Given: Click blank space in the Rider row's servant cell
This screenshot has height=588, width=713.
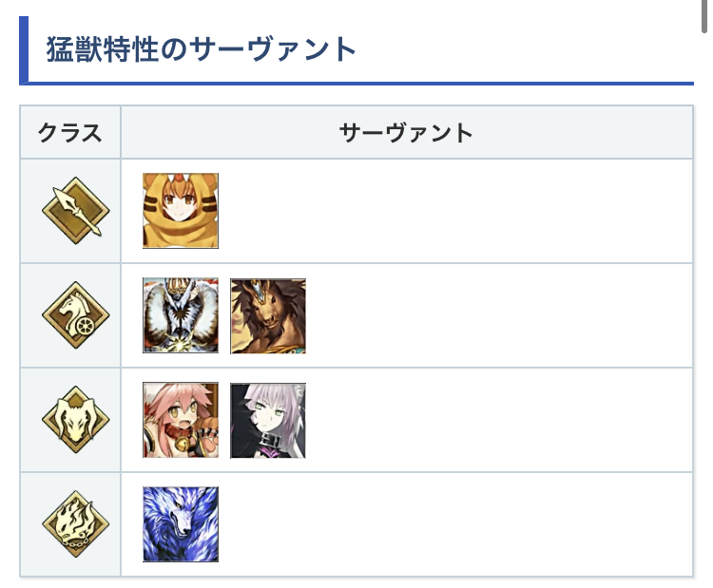Looking at the screenshot, I should [x=494, y=315].
